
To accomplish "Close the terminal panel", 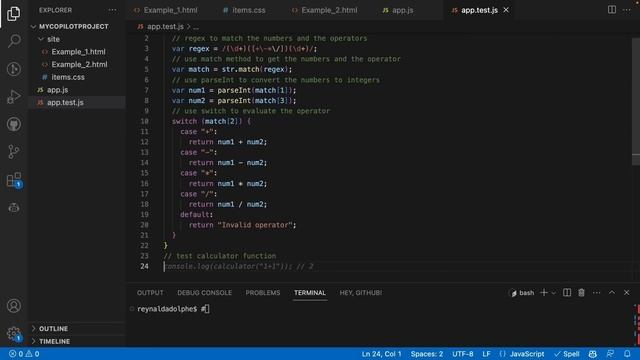I will pyautogui.click(x=627, y=293).
